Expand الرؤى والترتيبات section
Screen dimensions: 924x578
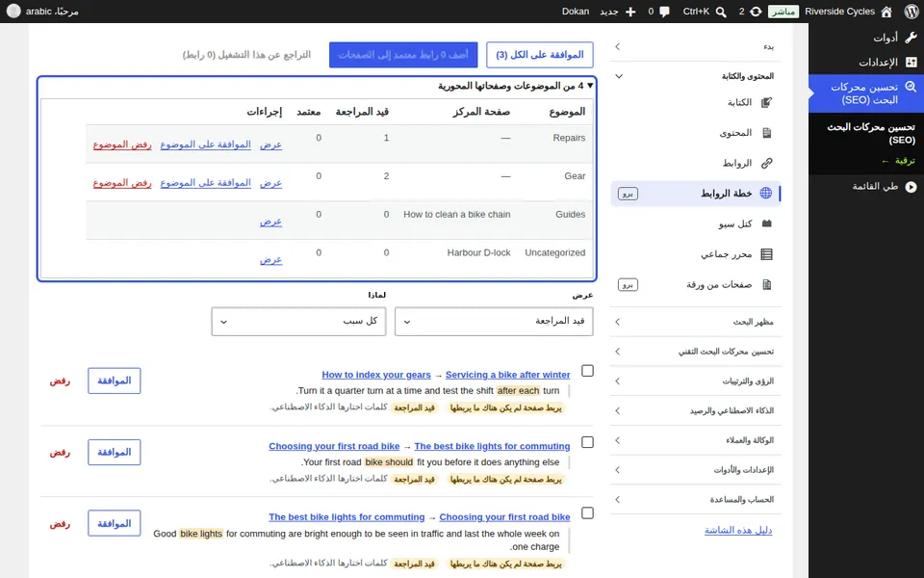click(696, 381)
